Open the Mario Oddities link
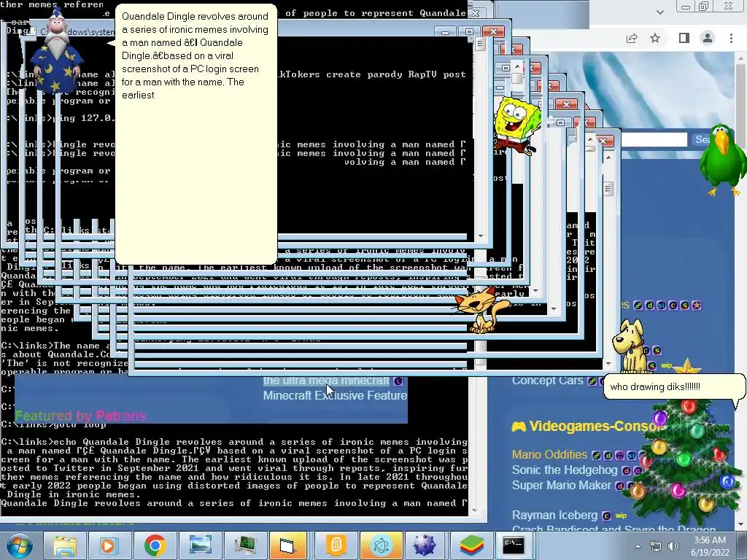 (x=549, y=455)
